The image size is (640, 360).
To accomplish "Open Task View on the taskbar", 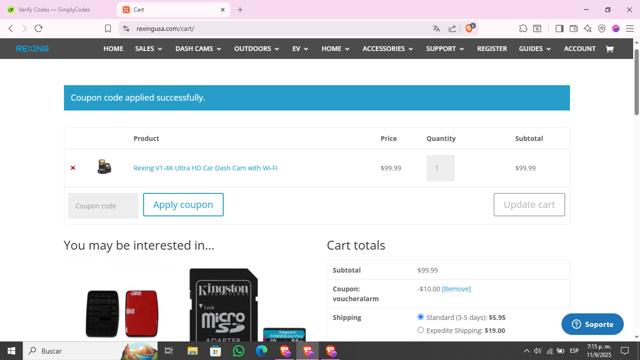I will 169,351.
